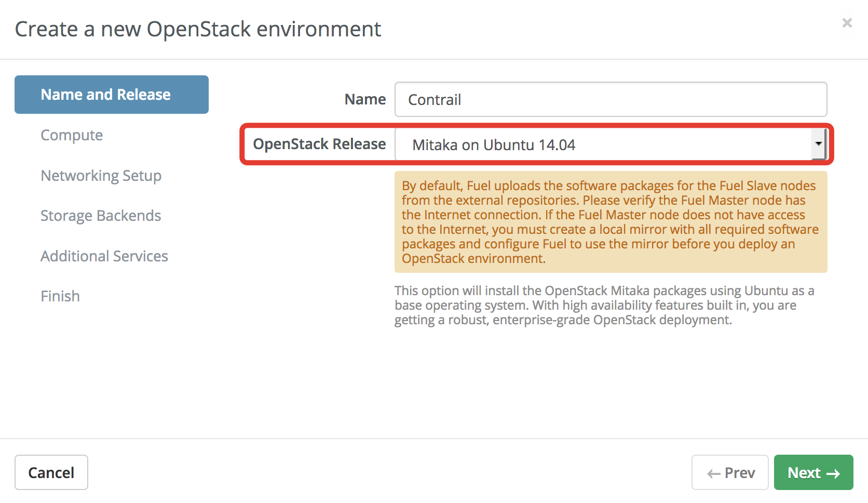Click the yellow Fuel repositories warning text

pos(611,222)
